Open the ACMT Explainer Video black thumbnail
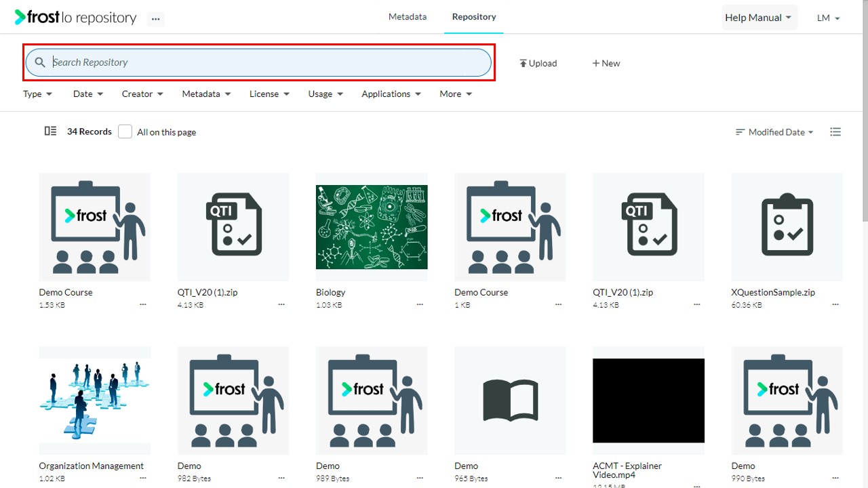Screen dimensions: 868x488 (648, 401)
